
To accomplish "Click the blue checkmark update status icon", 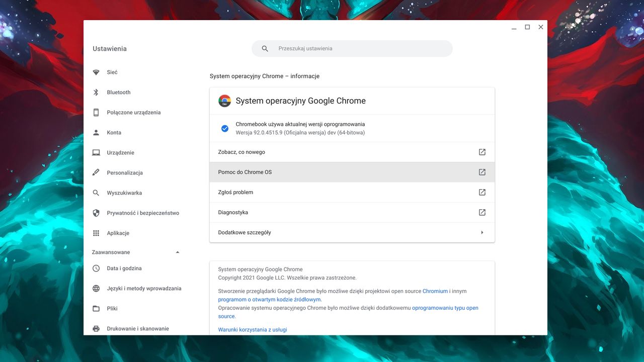I will 225,128.
